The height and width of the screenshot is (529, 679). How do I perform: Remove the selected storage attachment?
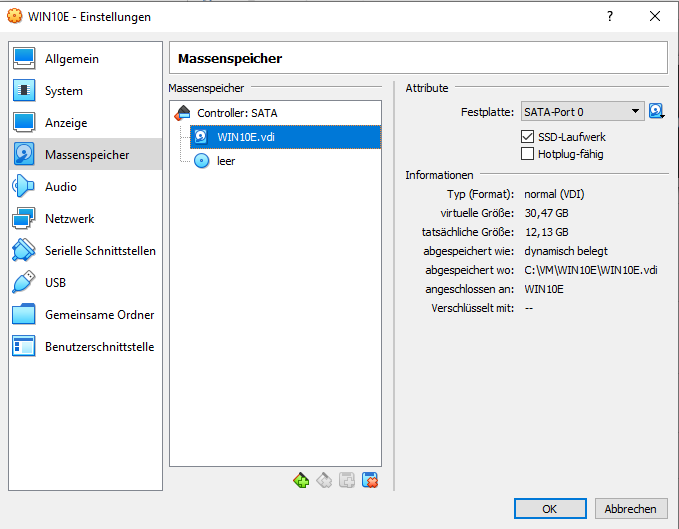pyautogui.click(x=370, y=481)
